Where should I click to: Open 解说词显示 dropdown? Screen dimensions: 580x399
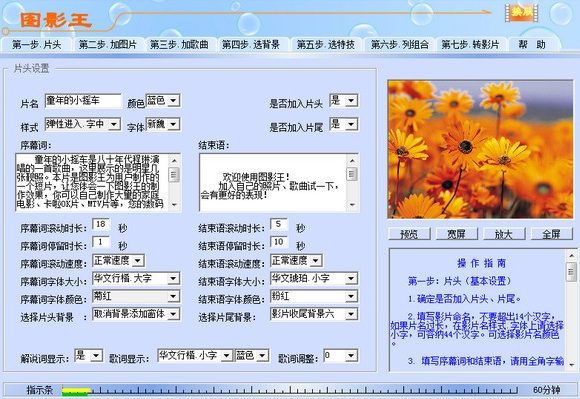point(89,355)
